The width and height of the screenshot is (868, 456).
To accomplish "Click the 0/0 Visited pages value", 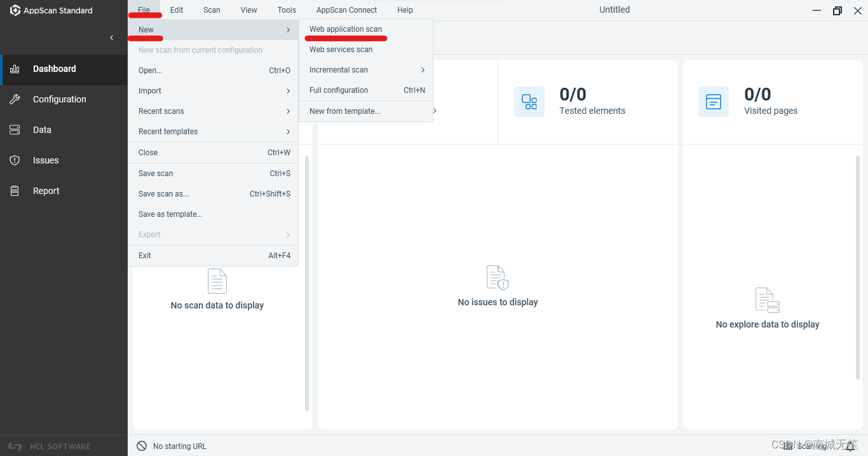I will pyautogui.click(x=757, y=94).
